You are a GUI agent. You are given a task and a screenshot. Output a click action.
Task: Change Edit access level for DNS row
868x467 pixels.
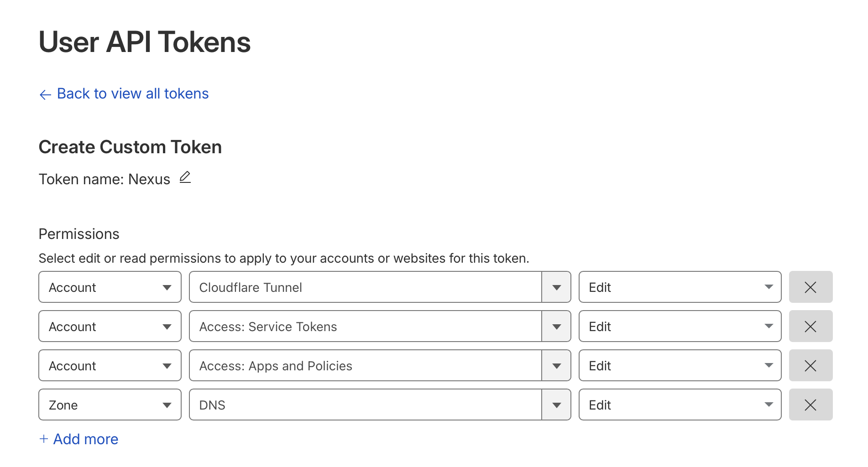click(680, 405)
